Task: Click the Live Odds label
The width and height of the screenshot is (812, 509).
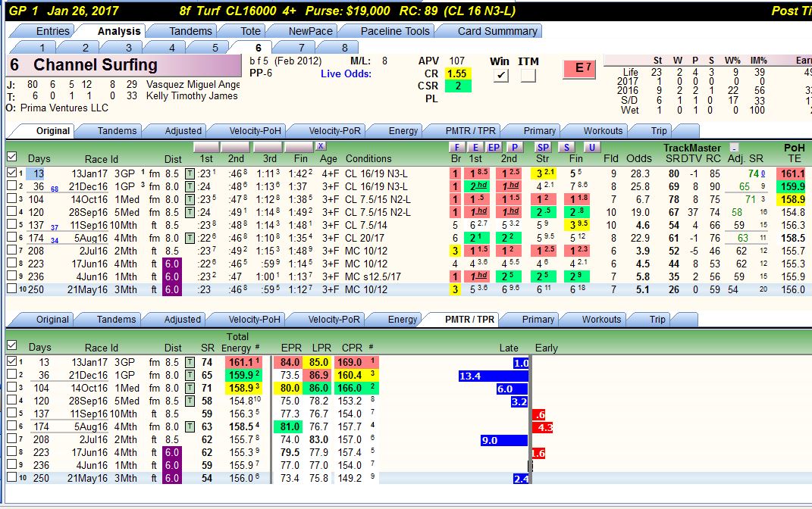Action: pos(346,73)
